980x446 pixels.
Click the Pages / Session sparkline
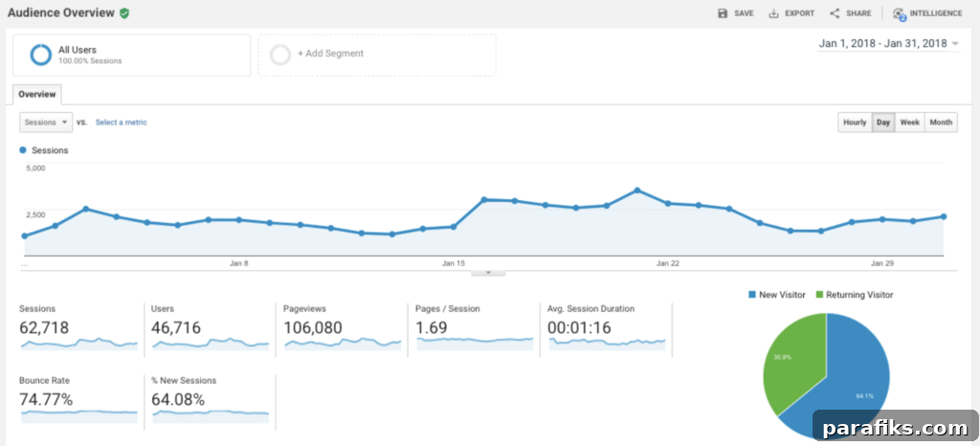point(475,344)
